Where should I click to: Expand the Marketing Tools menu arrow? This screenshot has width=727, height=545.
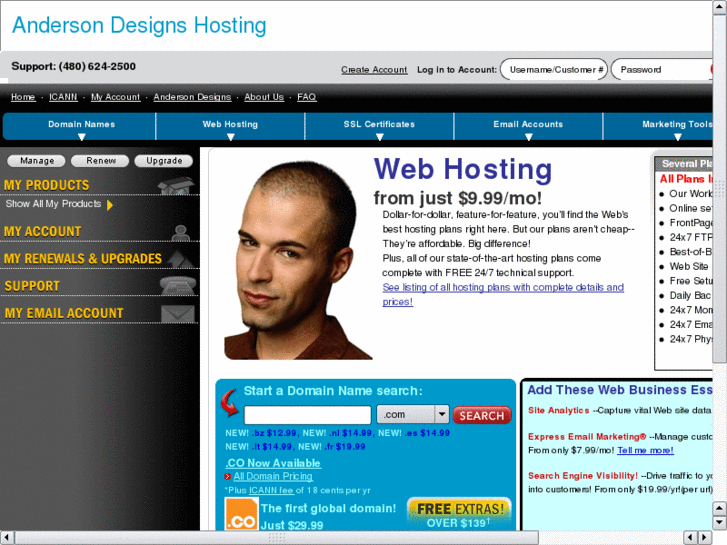tap(677, 137)
